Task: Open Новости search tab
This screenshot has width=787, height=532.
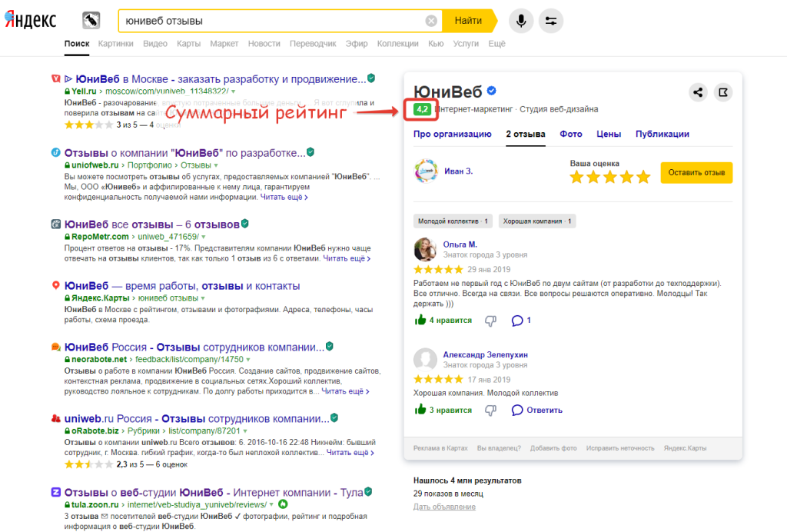Action: click(x=264, y=44)
